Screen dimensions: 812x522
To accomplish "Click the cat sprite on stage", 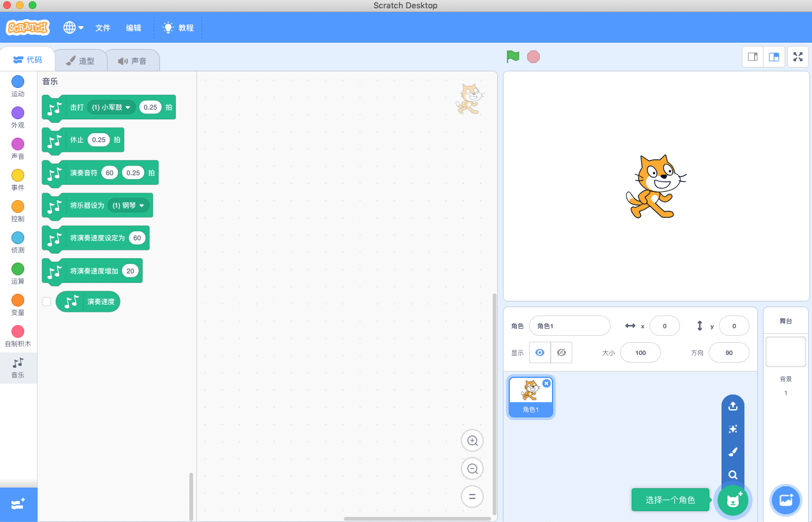I will (656, 186).
